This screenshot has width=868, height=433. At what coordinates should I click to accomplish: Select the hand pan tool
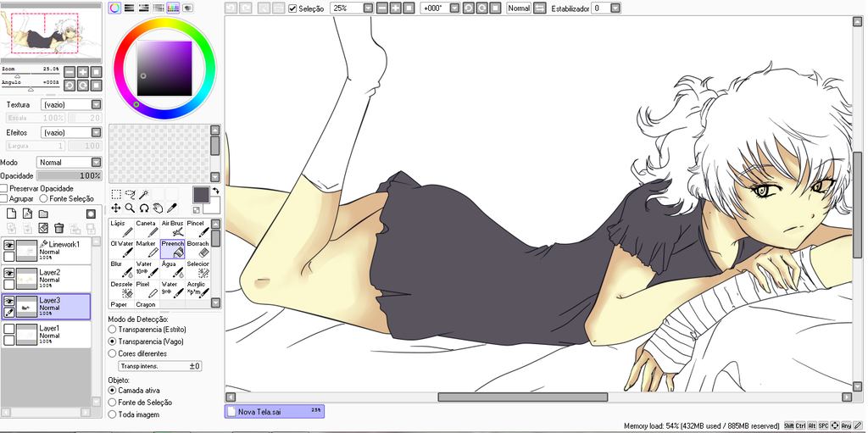158,208
